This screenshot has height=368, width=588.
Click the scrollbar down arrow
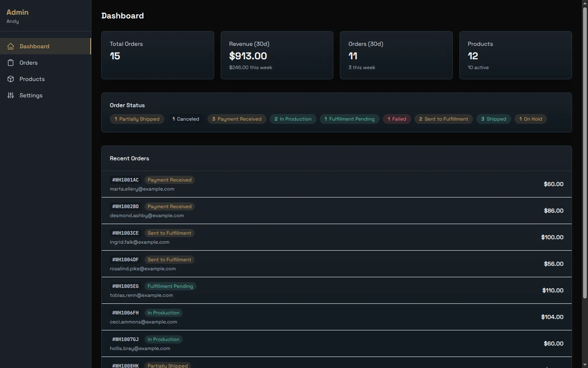(585, 365)
